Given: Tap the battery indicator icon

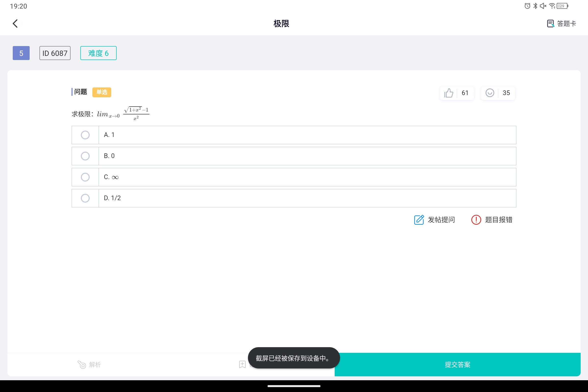Looking at the screenshot, I should 562,6.
